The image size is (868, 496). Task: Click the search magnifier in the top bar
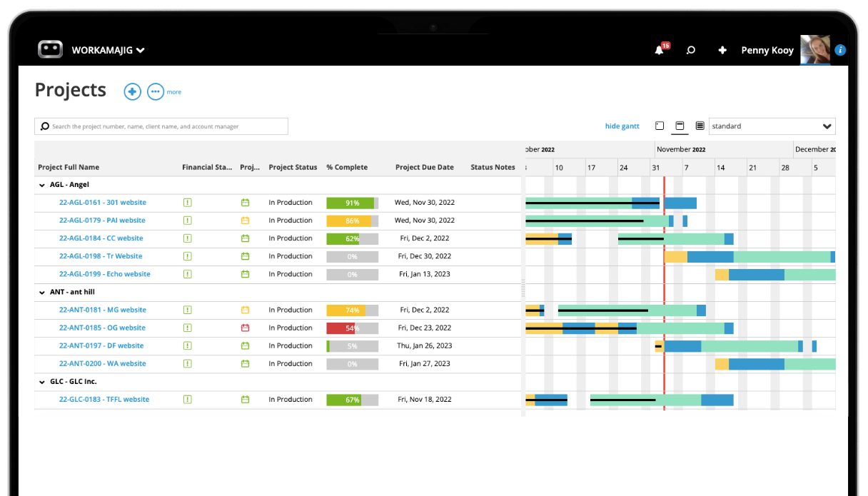[x=690, y=50]
